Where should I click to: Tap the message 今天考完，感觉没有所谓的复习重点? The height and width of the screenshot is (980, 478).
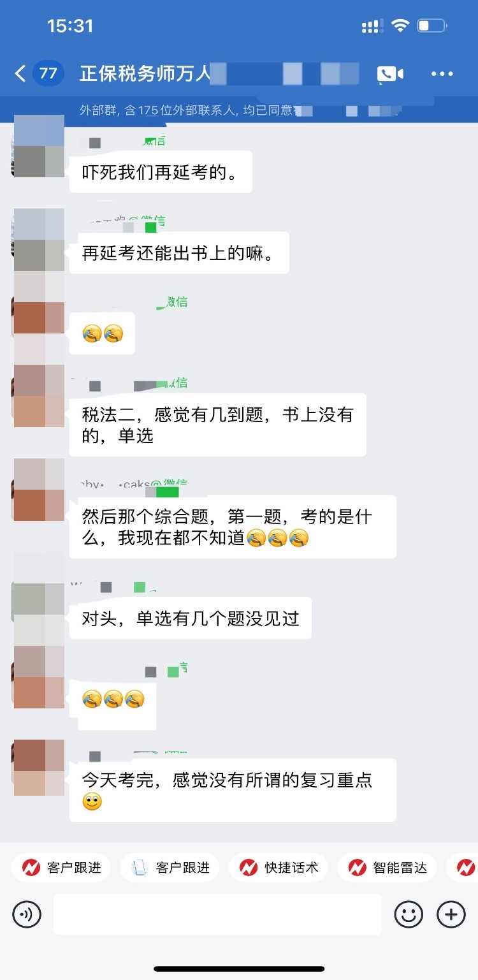click(233, 790)
